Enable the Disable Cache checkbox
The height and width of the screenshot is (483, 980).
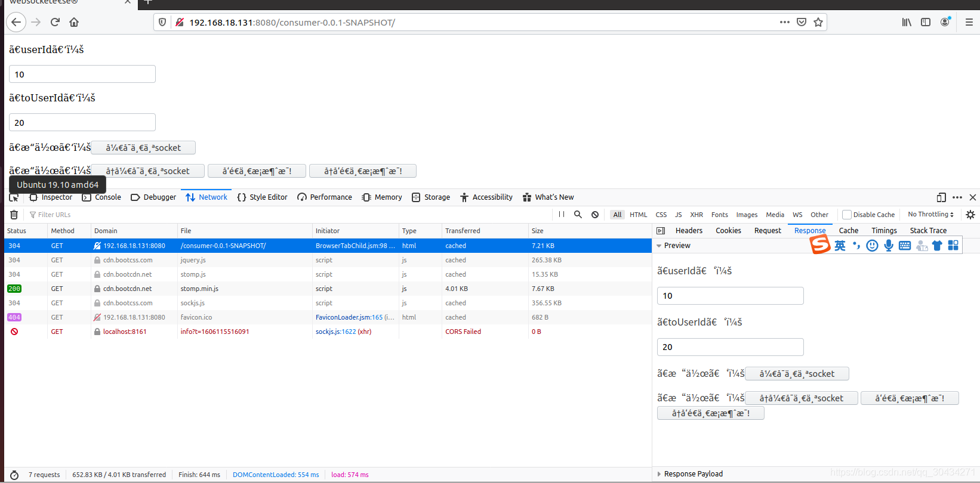coord(846,215)
